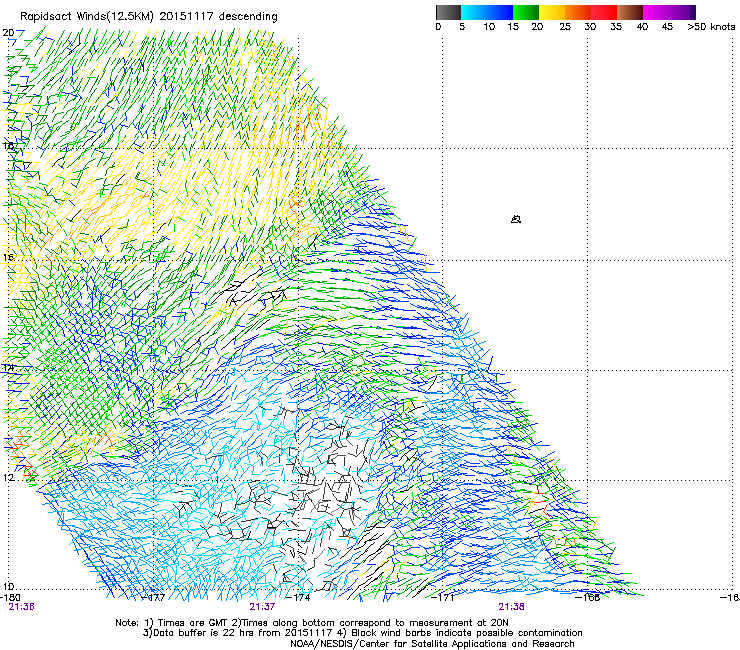Click the '-171' longitude label on the bottom axis

pyautogui.click(x=443, y=597)
